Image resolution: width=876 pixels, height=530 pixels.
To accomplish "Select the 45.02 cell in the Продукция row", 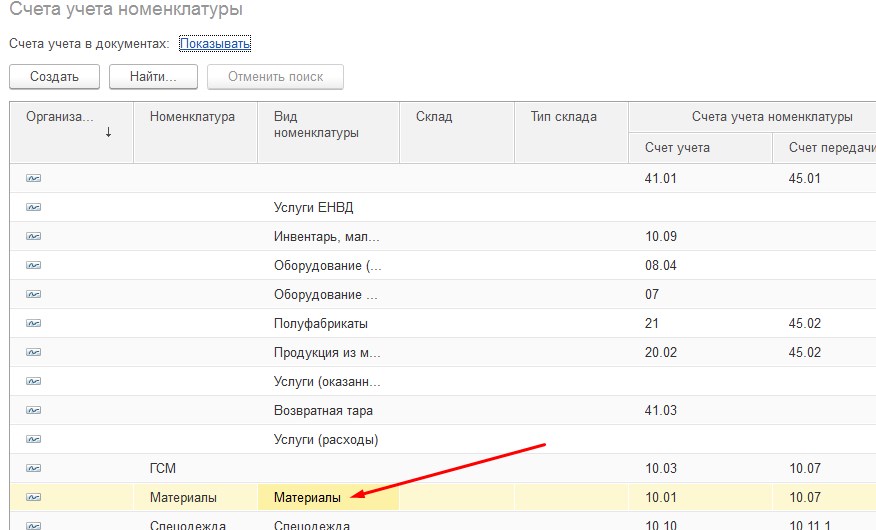I will click(825, 352).
